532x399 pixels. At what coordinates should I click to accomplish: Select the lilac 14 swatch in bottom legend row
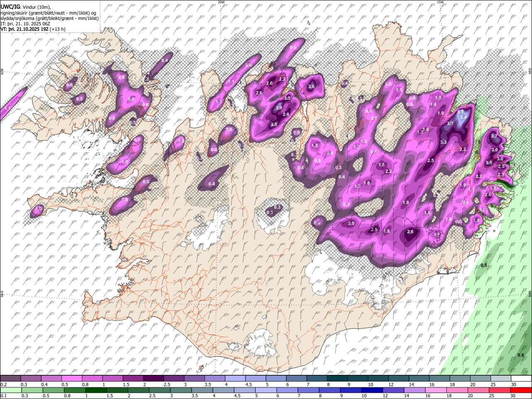(414, 390)
